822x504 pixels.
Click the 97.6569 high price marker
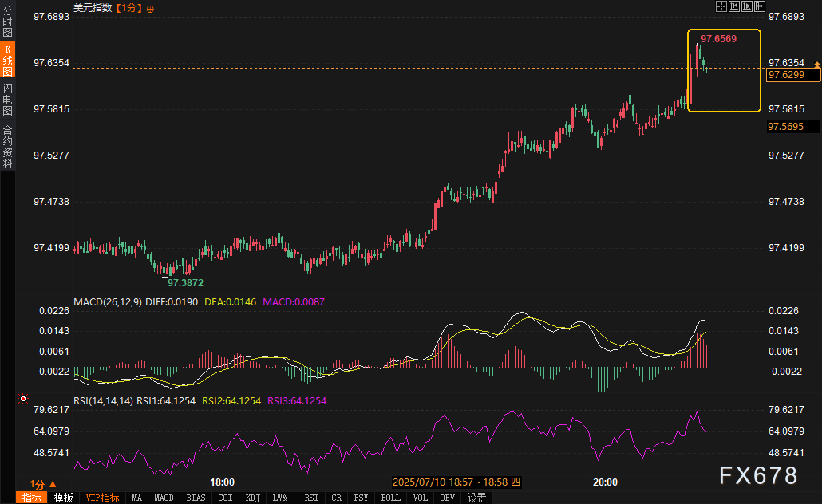[718, 38]
